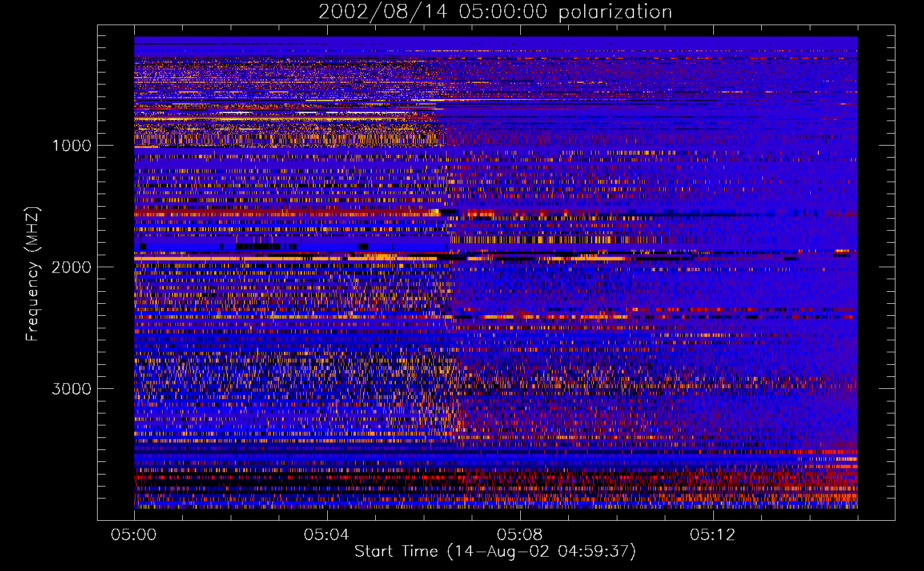Click the 05:00 time tick label
Screen dimensions: 924x571
(134, 535)
